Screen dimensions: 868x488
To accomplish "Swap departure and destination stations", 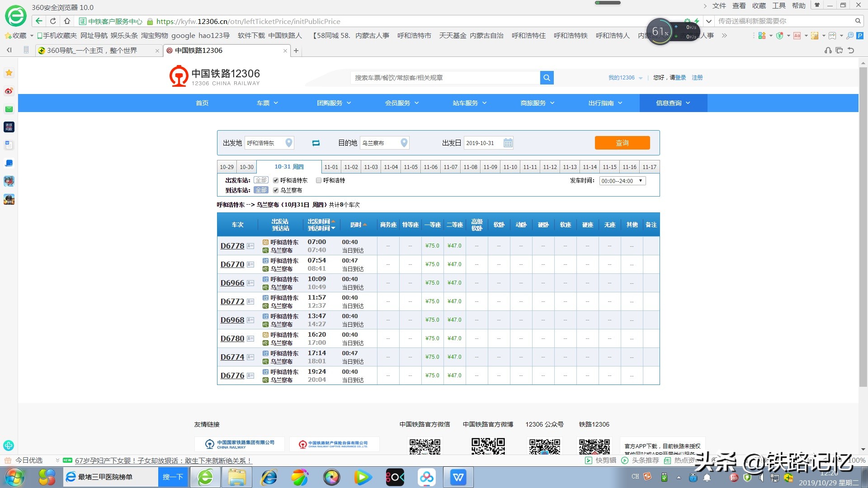I will [x=316, y=143].
